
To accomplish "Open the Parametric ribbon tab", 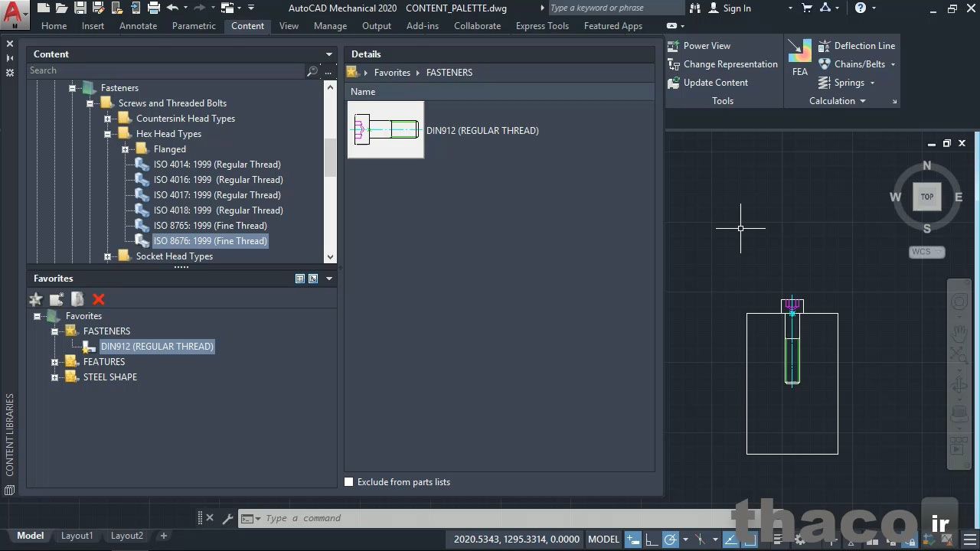I will pyautogui.click(x=194, y=25).
